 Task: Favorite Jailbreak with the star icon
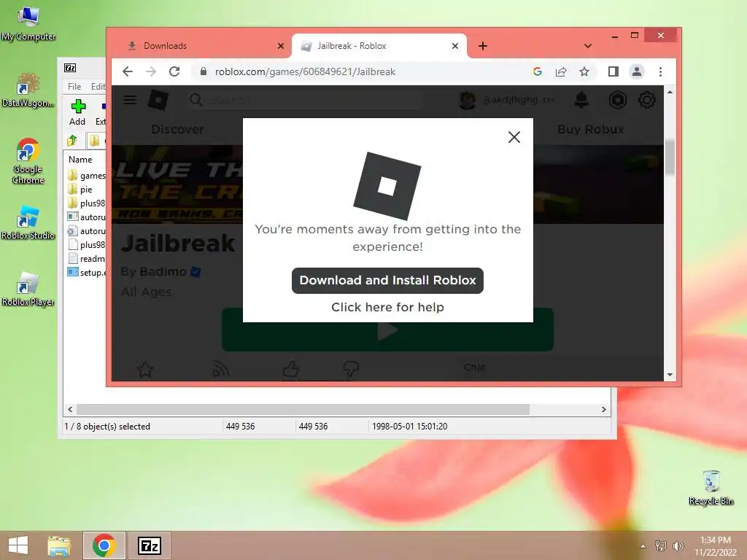(145, 369)
